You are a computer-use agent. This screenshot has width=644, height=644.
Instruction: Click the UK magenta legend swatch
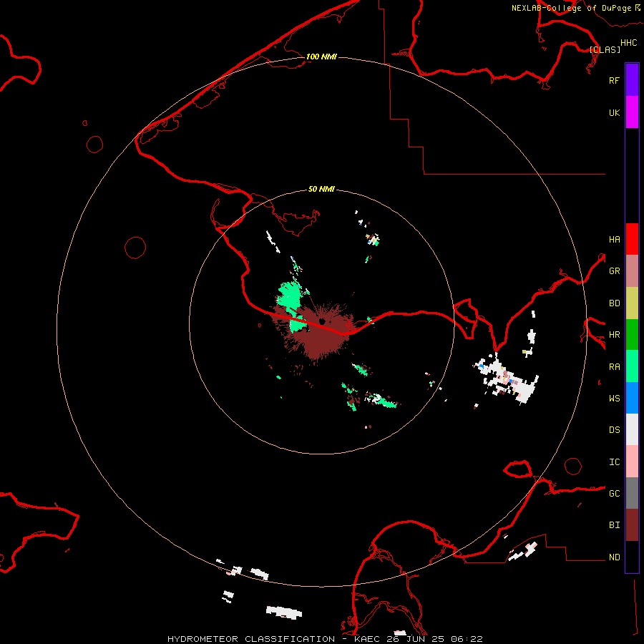coord(632,112)
